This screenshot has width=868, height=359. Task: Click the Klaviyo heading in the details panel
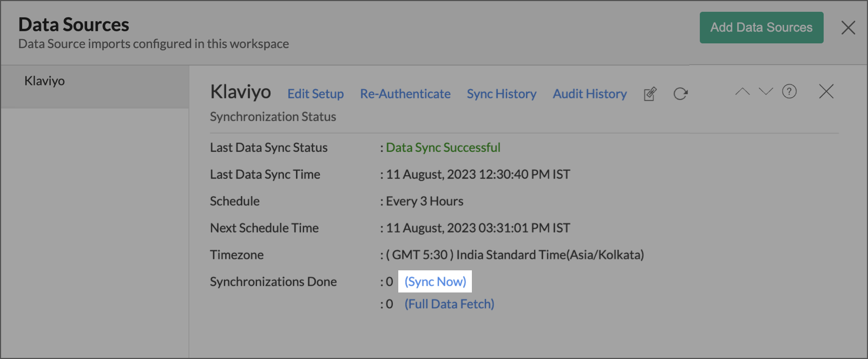(241, 92)
